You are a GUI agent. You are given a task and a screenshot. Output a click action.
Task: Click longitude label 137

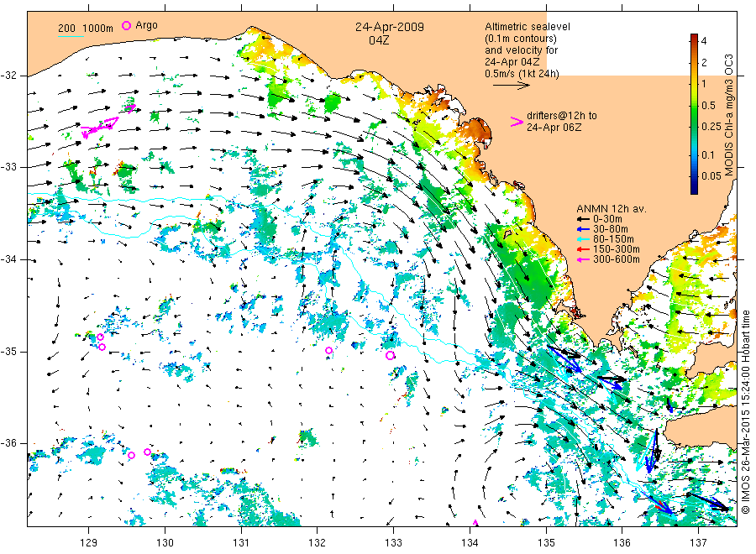point(698,543)
